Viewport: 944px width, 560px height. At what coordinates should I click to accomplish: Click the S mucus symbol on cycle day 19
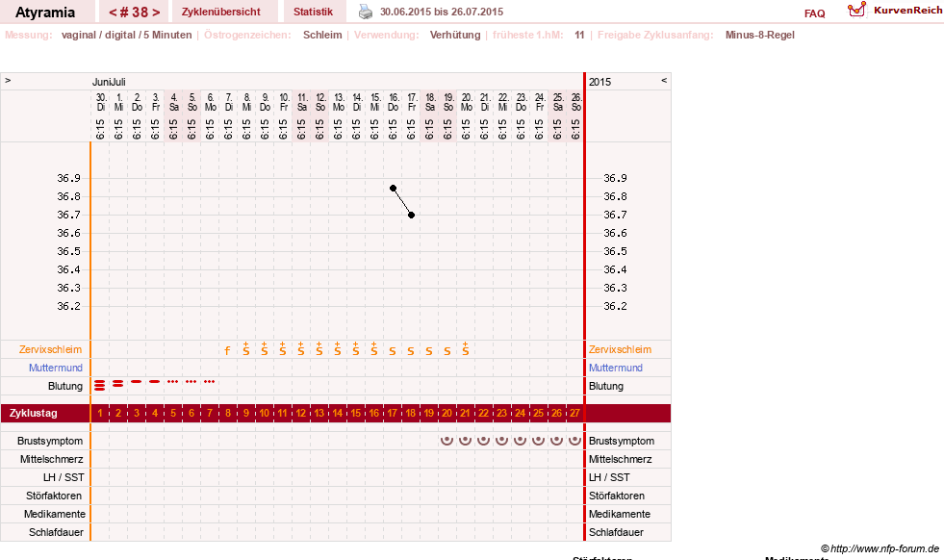[x=428, y=351]
